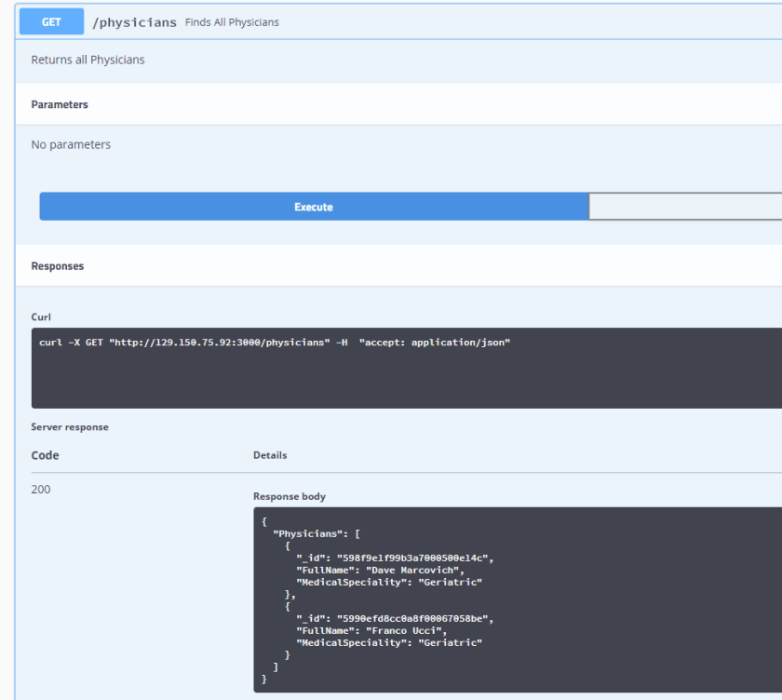Click the first physician's _id value
This screenshot has height=700, width=782.
(413, 558)
